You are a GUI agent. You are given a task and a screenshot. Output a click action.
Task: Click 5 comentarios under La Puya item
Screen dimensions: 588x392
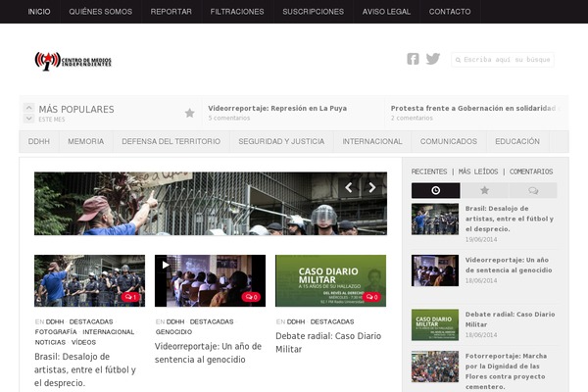(229, 118)
